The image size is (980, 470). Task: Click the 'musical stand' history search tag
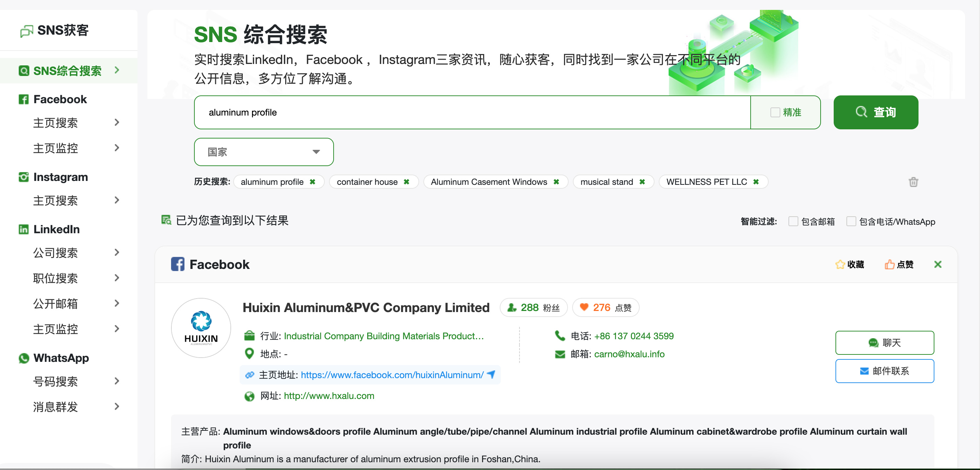(607, 182)
